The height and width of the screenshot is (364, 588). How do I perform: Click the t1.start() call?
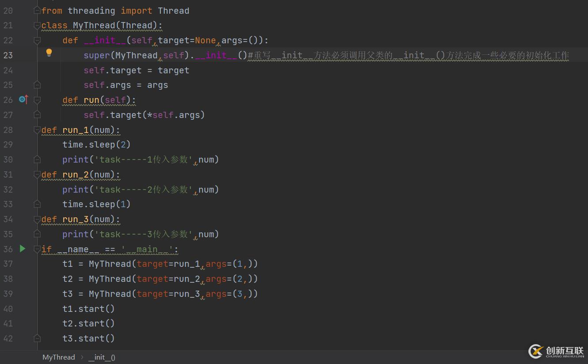pyautogui.click(x=88, y=309)
